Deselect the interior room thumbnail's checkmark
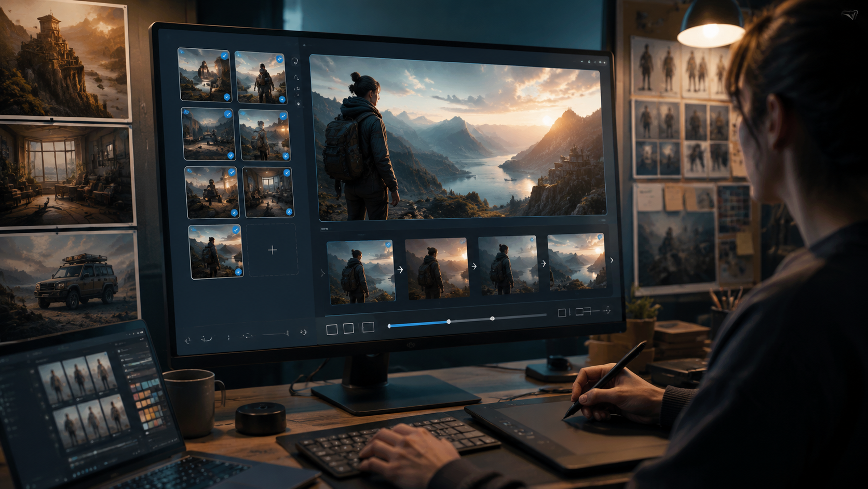 tap(287, 173)
